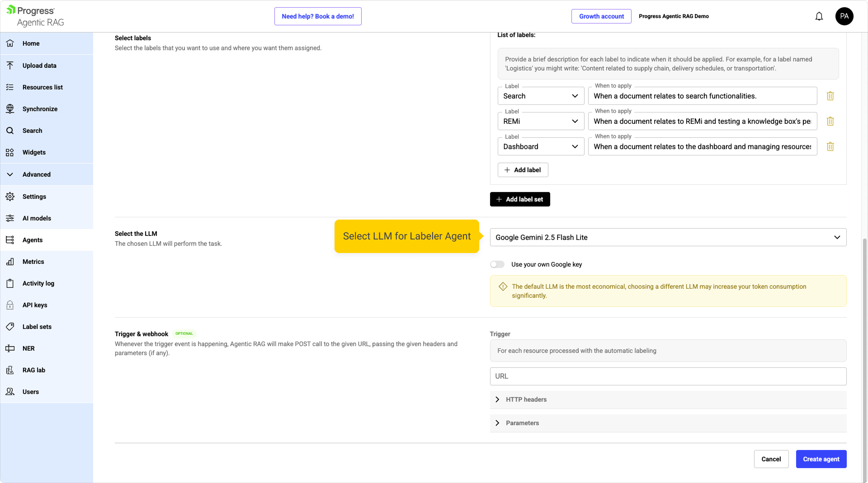This screenshot has height=483, width=868.
Task: Click the Add label set button
Action: [519, 199]
